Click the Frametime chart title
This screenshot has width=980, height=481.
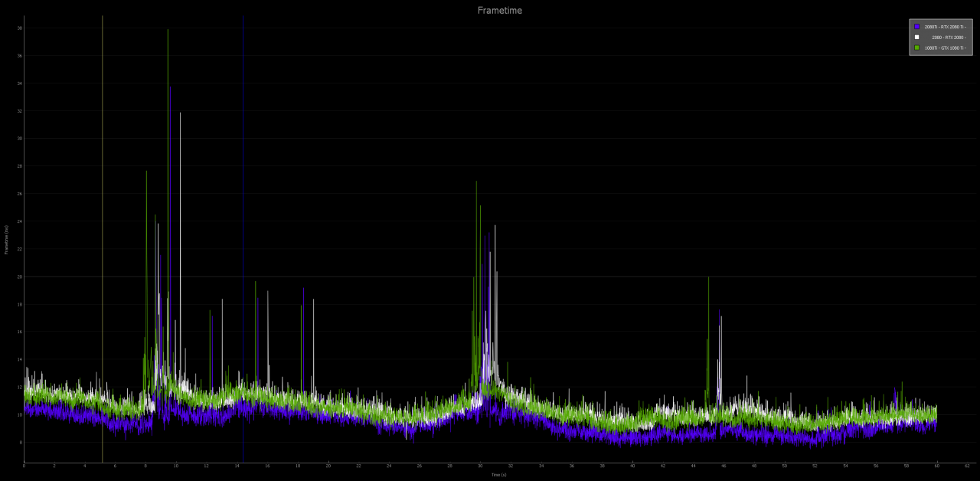[500, 11]
